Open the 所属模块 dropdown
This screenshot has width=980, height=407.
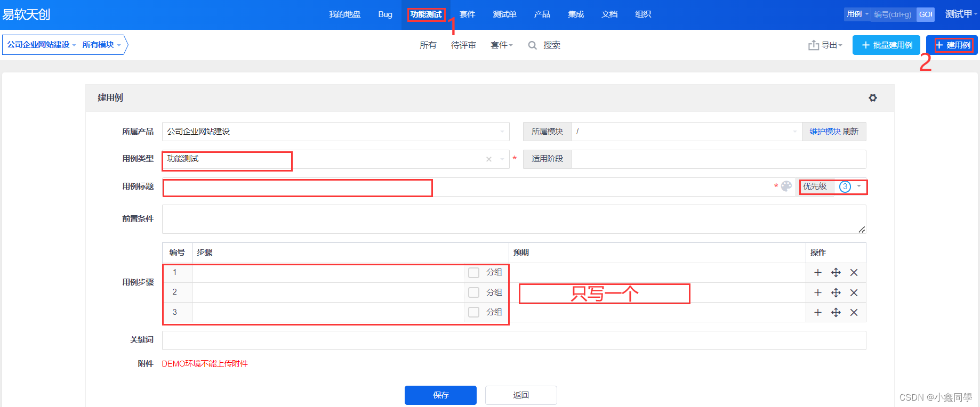click(687, 132)
